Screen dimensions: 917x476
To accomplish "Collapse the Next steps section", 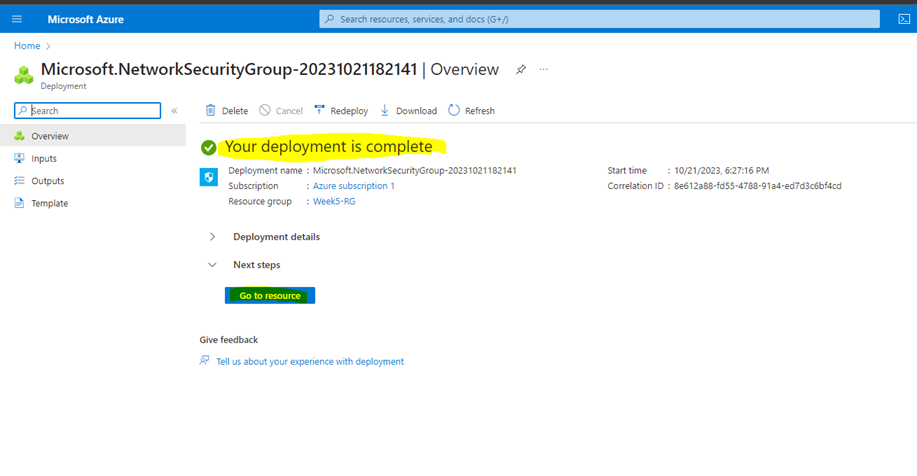I will tap(212, 265).
